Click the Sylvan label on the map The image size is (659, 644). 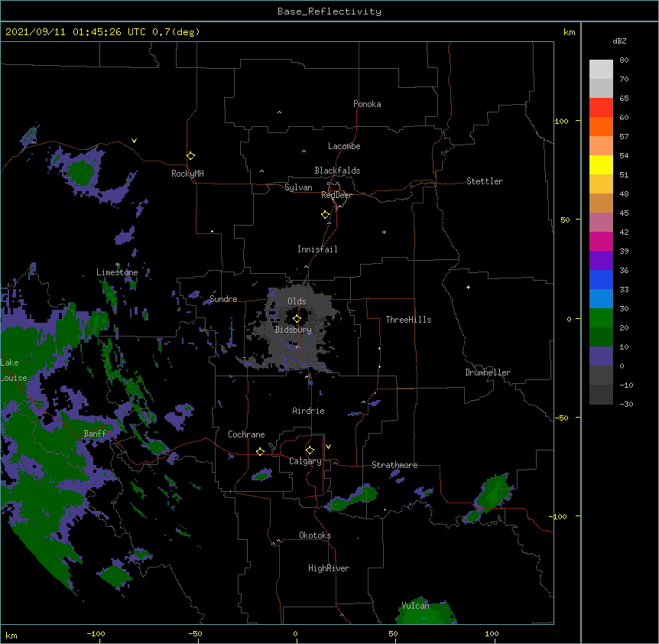tap(298, 187)
